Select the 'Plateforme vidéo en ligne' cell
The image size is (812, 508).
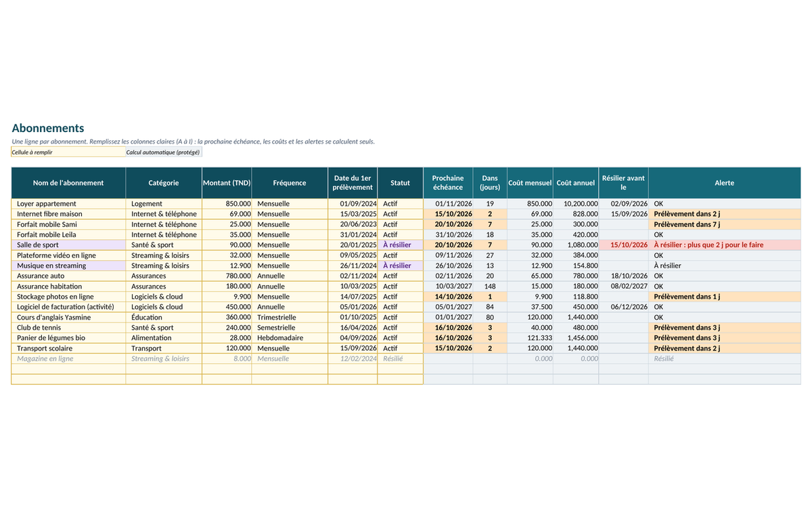coord(68,255)
